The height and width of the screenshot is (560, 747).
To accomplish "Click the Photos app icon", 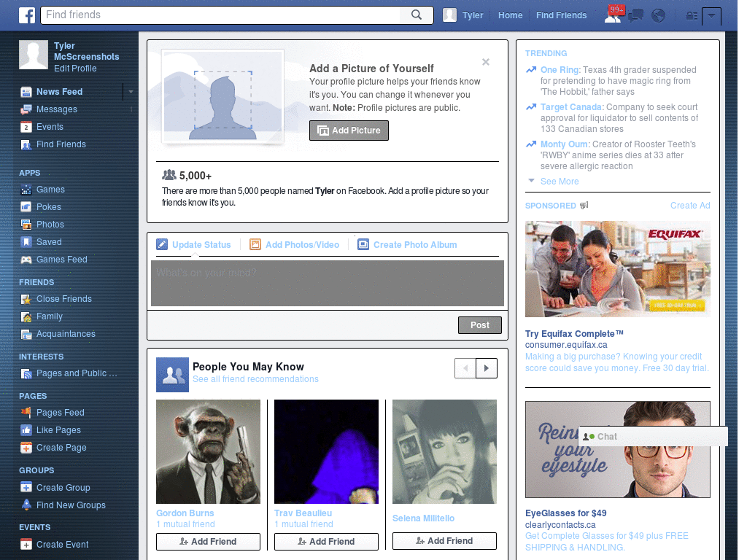I will coord(26,225).
